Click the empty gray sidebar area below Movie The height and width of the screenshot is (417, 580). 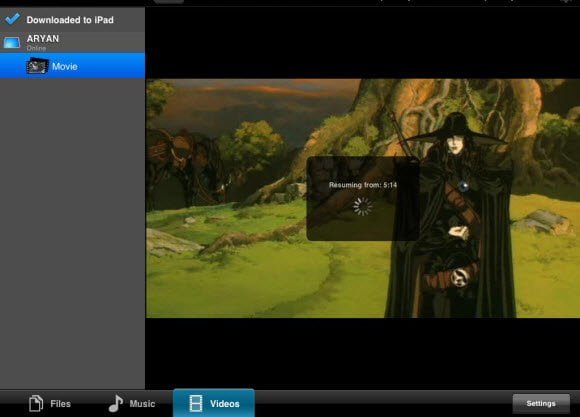tap(72, 233)
